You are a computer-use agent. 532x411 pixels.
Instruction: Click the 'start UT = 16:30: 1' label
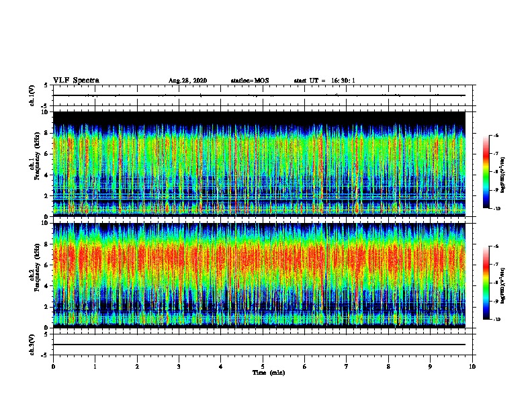pyautogui.click(x=324, y=81)
